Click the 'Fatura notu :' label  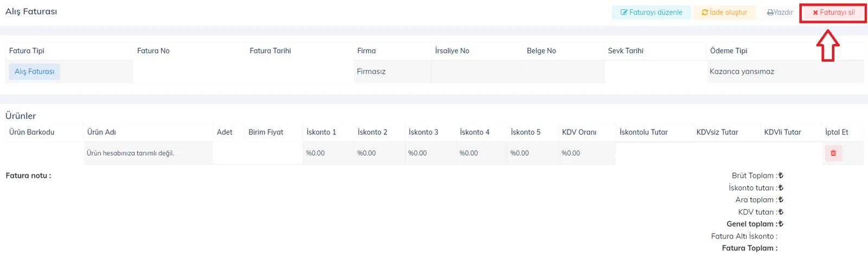click(28, 176)
